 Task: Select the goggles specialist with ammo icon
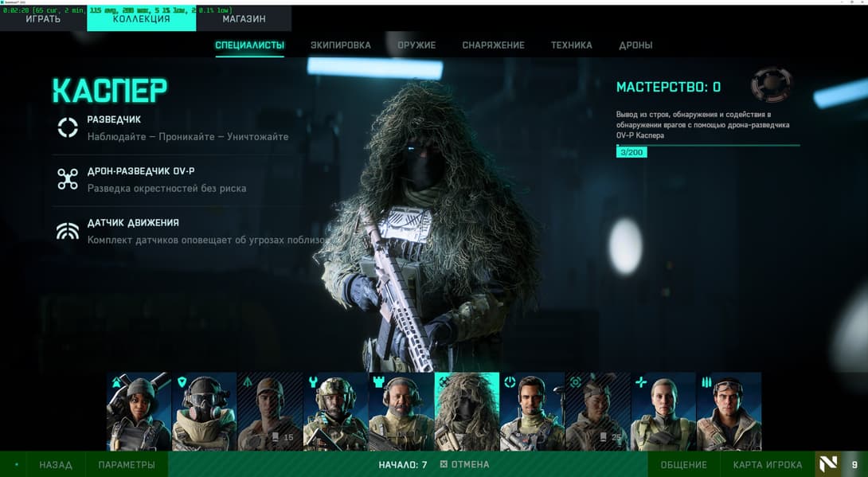click(729, 411)
